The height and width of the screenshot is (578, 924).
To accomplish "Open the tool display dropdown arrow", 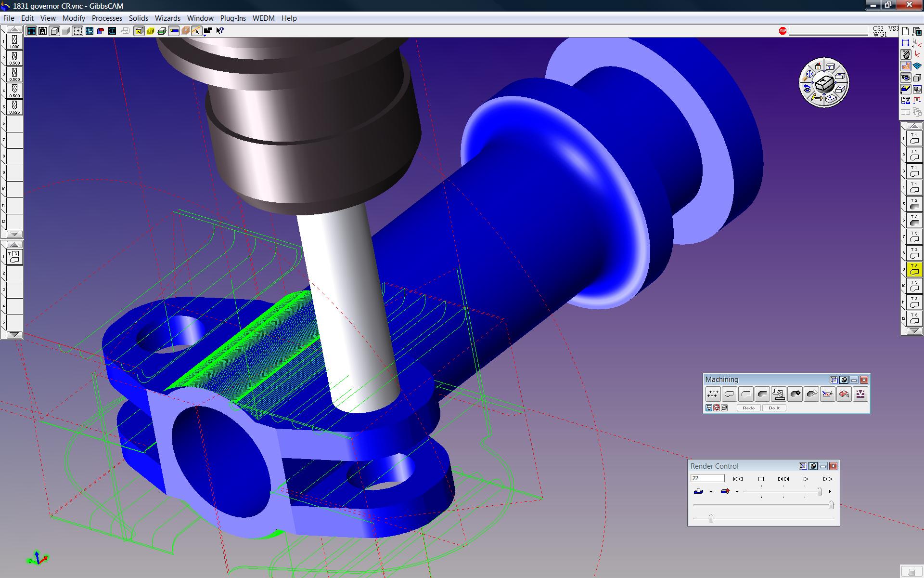I will coord(737,492).
